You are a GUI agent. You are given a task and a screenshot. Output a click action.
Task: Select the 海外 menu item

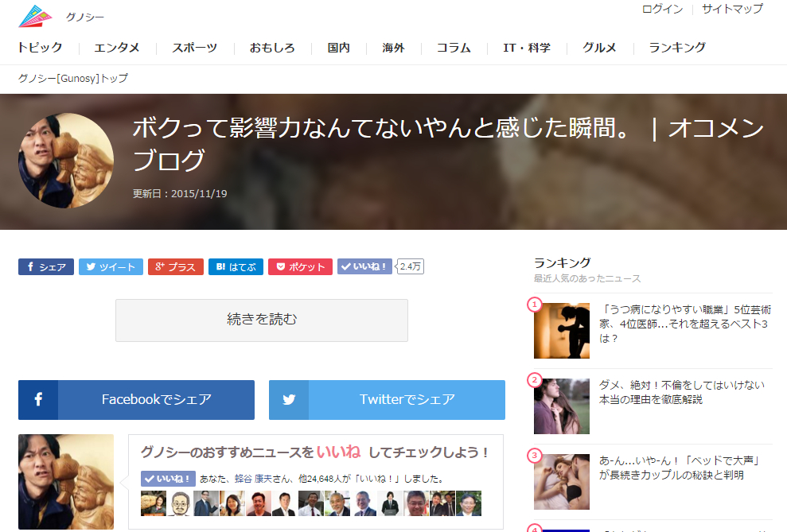[x=393, y=48]
